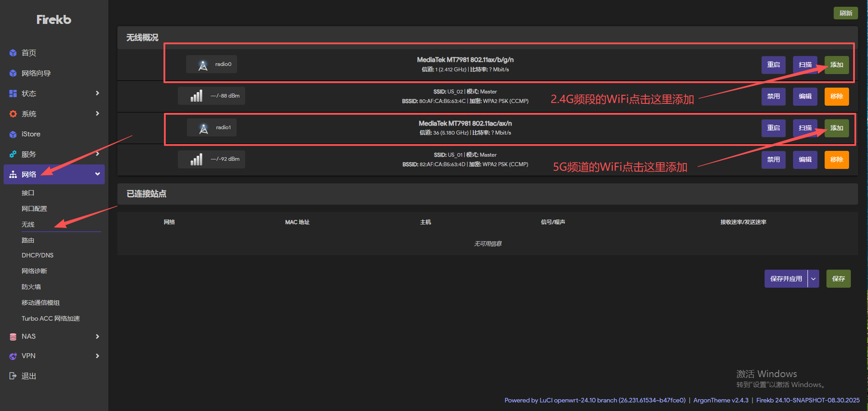868x411 pixels.
Task: Open the ArgonTheme v2.4.3 footer link
Action: coord(721,400)
